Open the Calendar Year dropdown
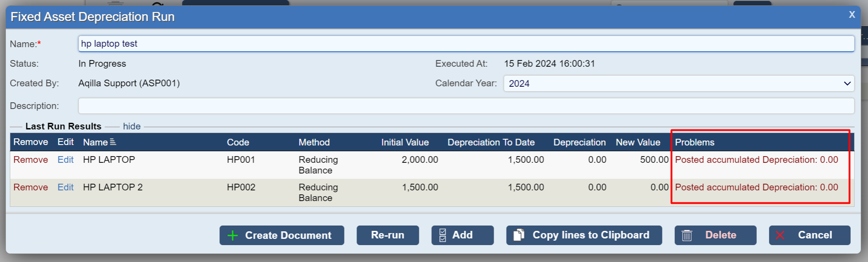Image resolution: width=868 pixels, height=262 pixels. pos(678,84)
